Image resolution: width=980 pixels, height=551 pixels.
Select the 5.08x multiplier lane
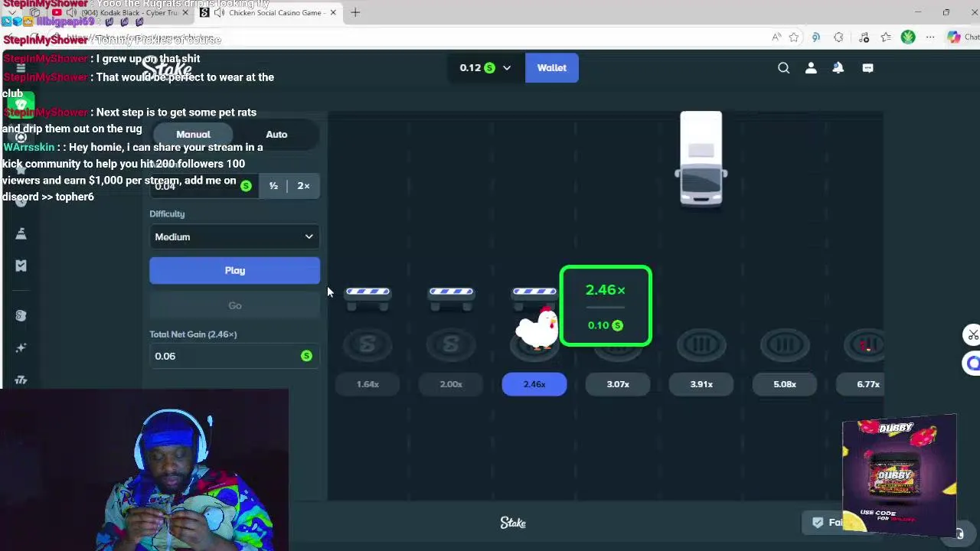click(785, 384)
